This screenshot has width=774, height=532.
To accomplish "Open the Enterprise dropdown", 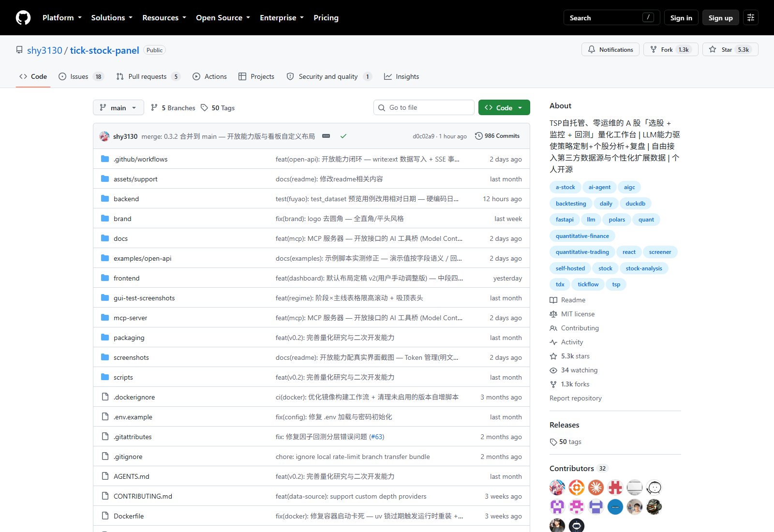I will [282, 18].
